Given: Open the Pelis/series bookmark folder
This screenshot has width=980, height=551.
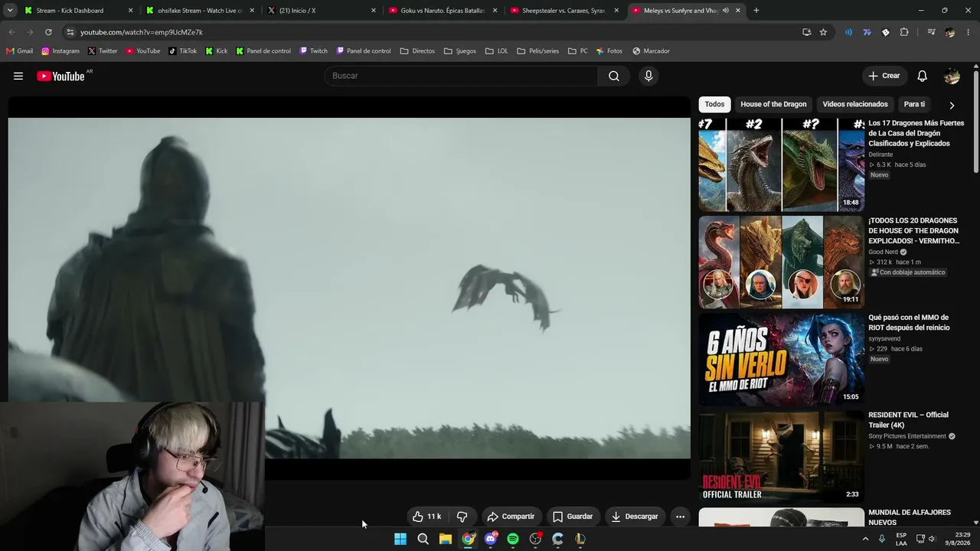Looking at the screenshot, I should (x=537, y=51).
